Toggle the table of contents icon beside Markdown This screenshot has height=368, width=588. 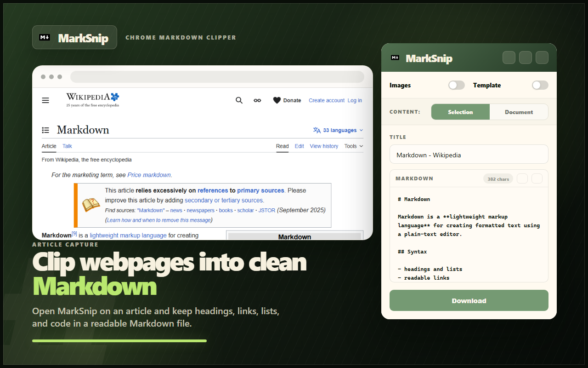(45, 130)
